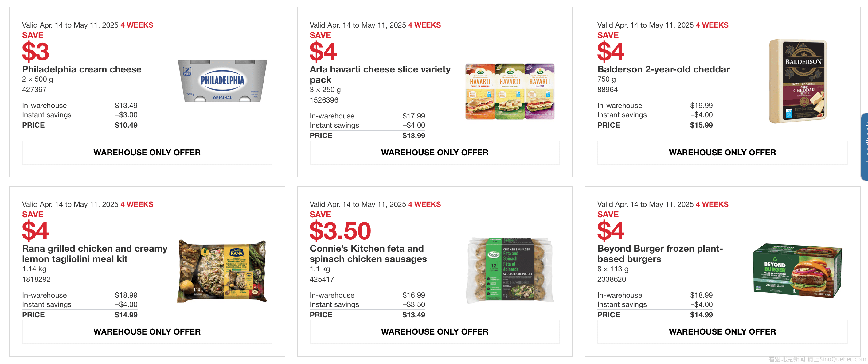Viewport: 868px width, 364px height.
Task: View the Connie's Kitchen chicken sausages image
Action: pyautogui.click(x=510, y=271)
